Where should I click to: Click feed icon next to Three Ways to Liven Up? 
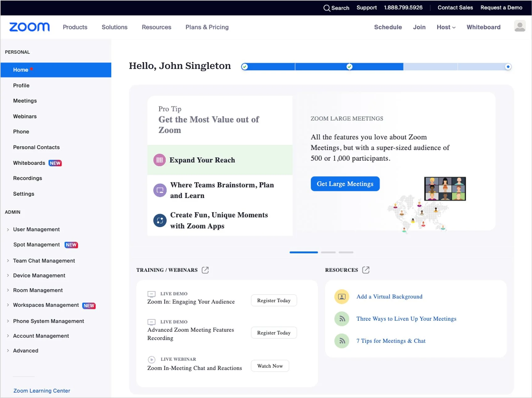click(x=342, y=319)
